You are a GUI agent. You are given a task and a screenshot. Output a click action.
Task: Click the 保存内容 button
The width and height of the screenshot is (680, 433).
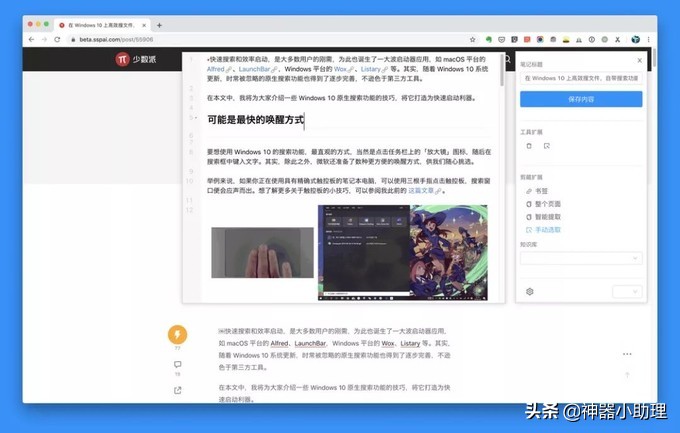tap(581, 99)
